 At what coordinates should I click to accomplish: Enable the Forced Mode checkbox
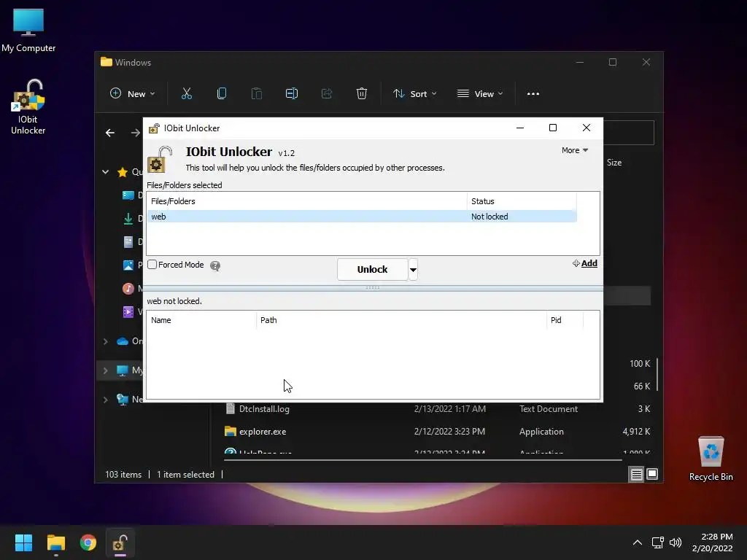152,264
